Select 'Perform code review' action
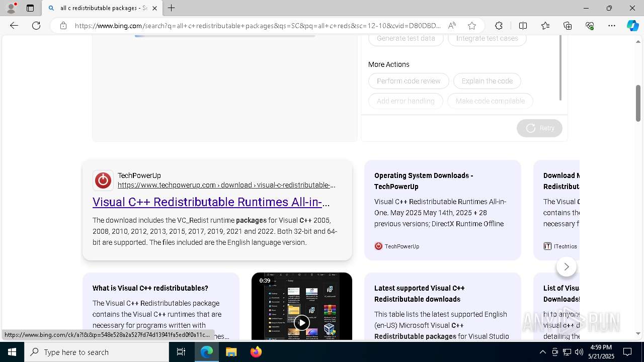The width and height of the screenshot is (644, 362). [409, 81]
